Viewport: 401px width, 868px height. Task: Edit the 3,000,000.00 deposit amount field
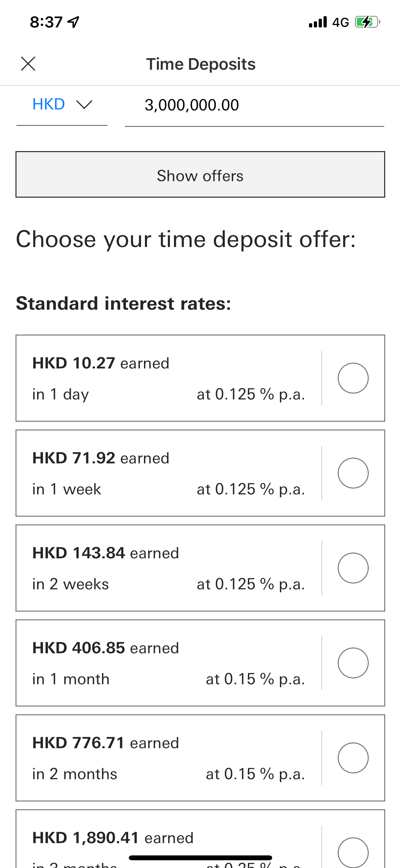pyautogui.click(x=254, y=105)
